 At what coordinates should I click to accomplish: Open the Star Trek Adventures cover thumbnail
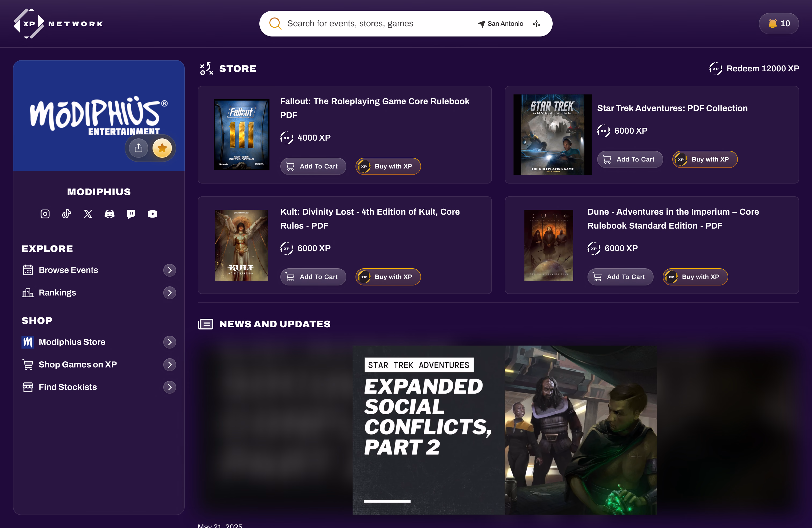click(x=553, y=135)
